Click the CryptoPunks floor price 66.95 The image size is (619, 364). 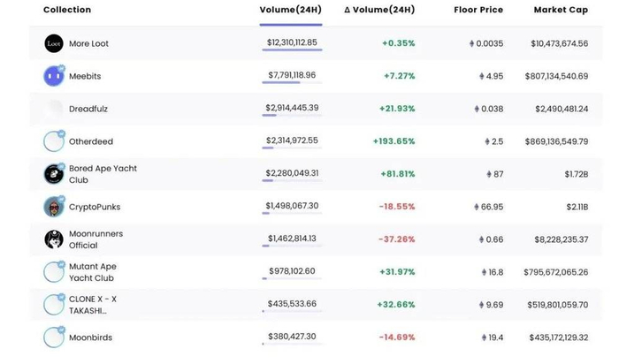pyautogui.click(x=493, y=207)
